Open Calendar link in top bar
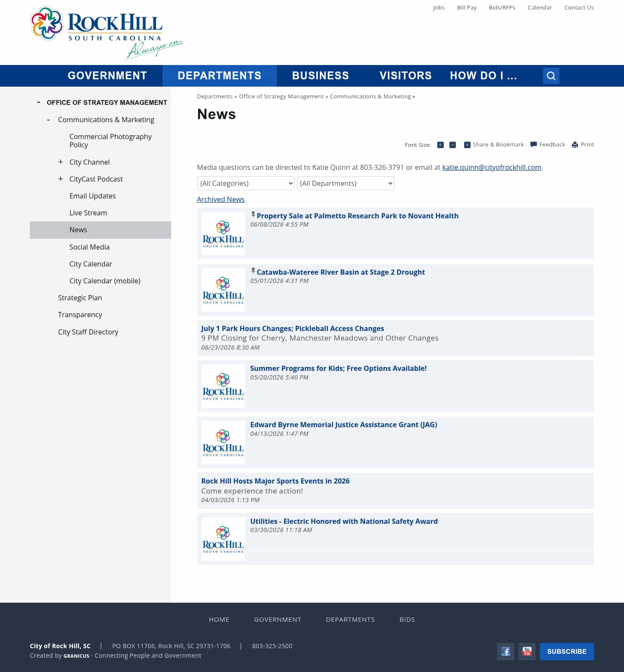This screenshot has width=624, height=672. pyautogui.click(x=540, y=7)
